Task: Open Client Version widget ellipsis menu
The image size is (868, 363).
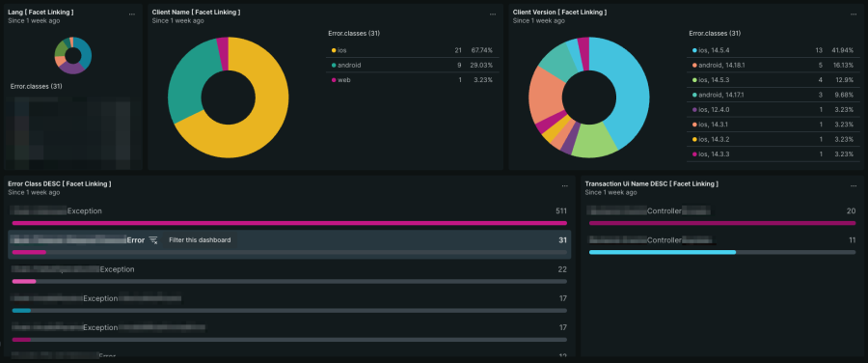Action: click(x=854, y=14)
